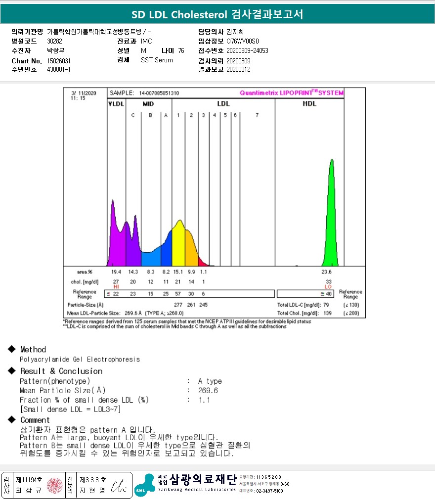Click the Chart No. value 15026031
The width and height of the screenshot is (435, 504).
pos(58,61)
